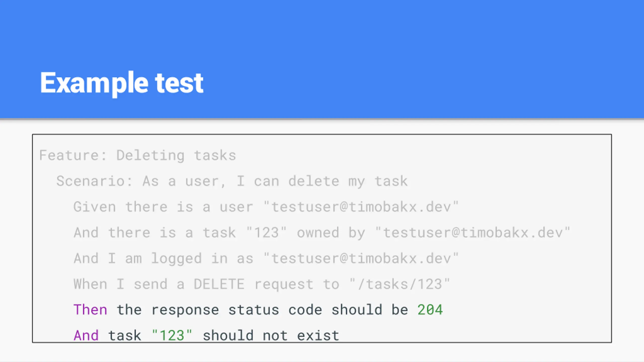
Task: Click the green "123" string in the last line
Action: 172,336
